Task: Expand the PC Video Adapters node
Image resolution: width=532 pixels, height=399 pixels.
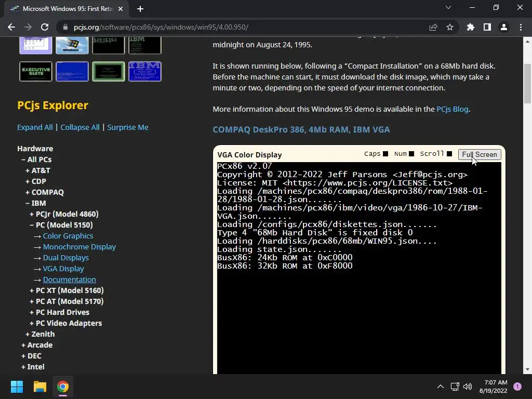Action: click(x=66, y=323)
